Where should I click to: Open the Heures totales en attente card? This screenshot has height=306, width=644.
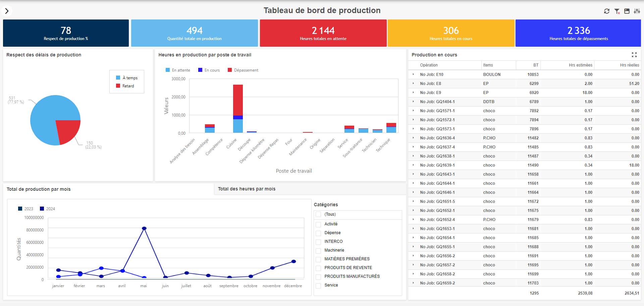pyautogui.click(x=323, y=33)
